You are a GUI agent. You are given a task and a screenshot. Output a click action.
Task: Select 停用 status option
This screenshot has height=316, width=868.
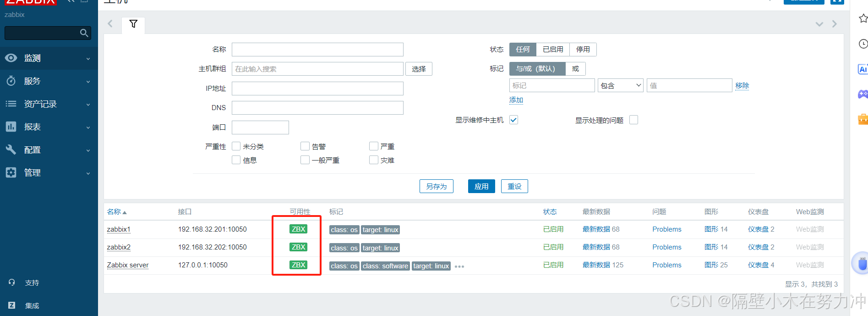pos(583,50)
